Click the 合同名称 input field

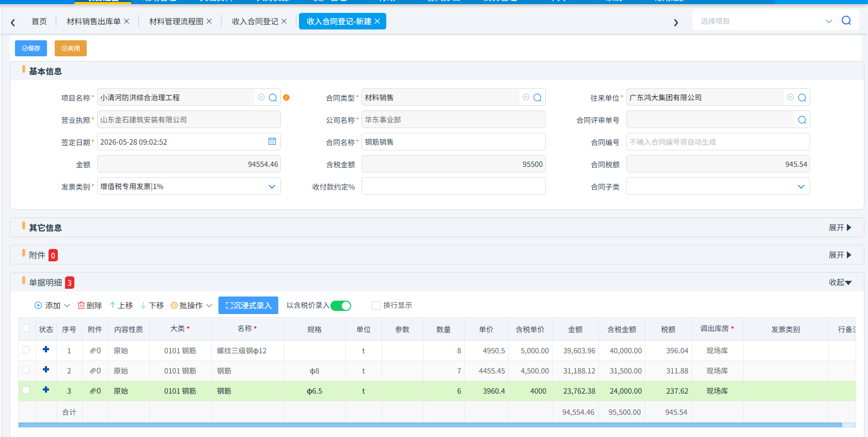pyautogui.click(x=453, y=142)
